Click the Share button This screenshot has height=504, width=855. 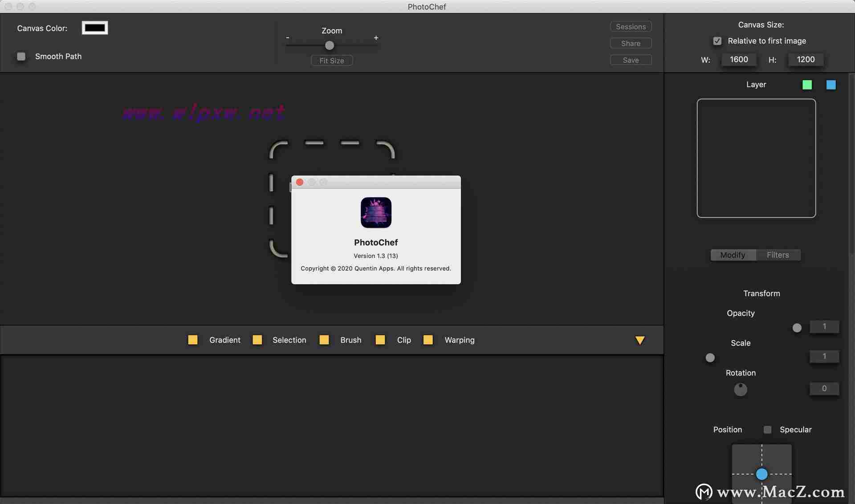tap(630, 43)
